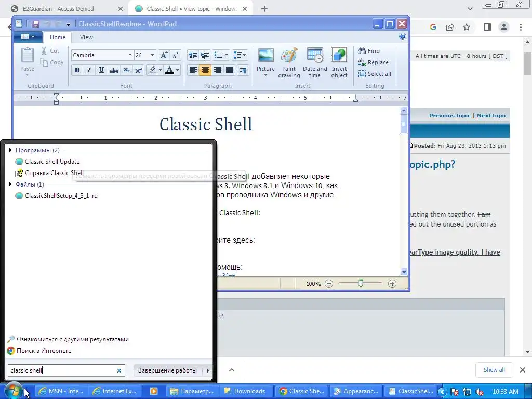Click the Replace button
Screen dimensions: 532x399
coord(373,62)
